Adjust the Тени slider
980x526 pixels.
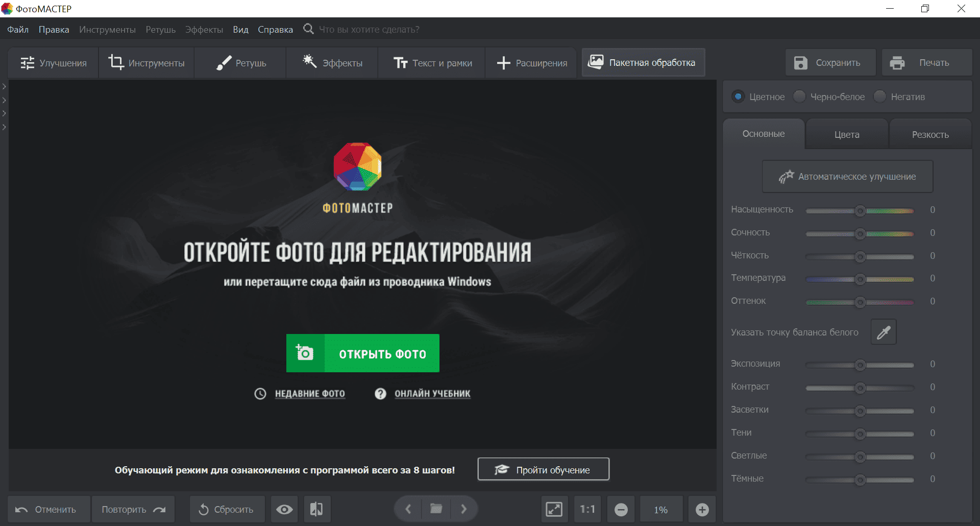click(x=860, y=434)
